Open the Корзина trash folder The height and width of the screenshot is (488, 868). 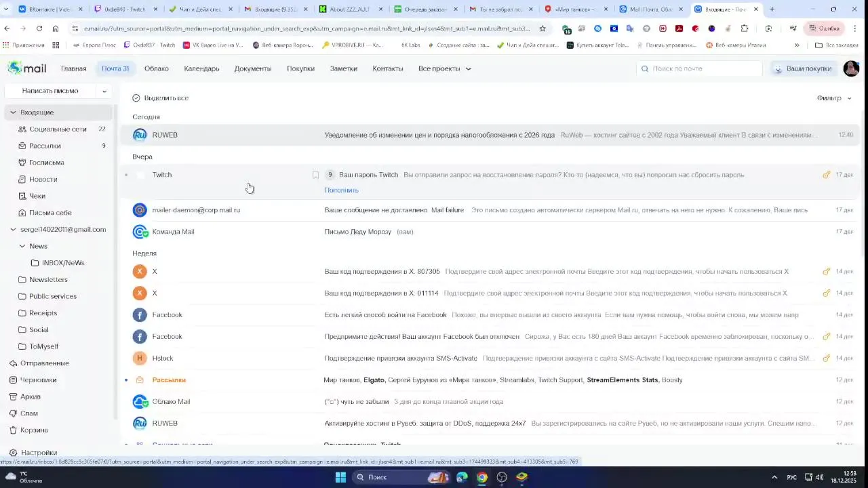(34, 430)
